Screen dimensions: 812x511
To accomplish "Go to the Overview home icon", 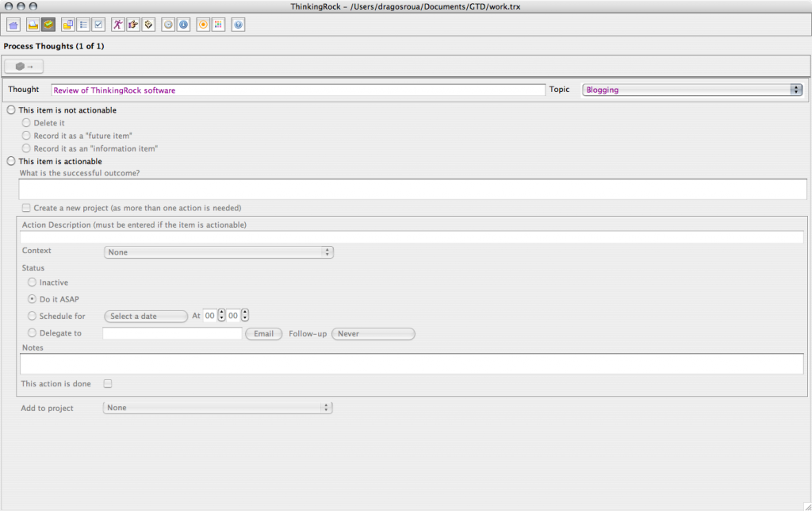I will [13, 25].
